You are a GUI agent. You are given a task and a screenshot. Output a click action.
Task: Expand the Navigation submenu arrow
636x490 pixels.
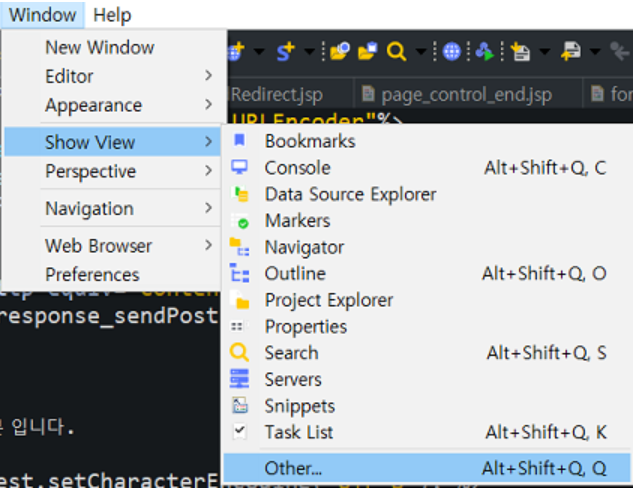pos(208,208)
